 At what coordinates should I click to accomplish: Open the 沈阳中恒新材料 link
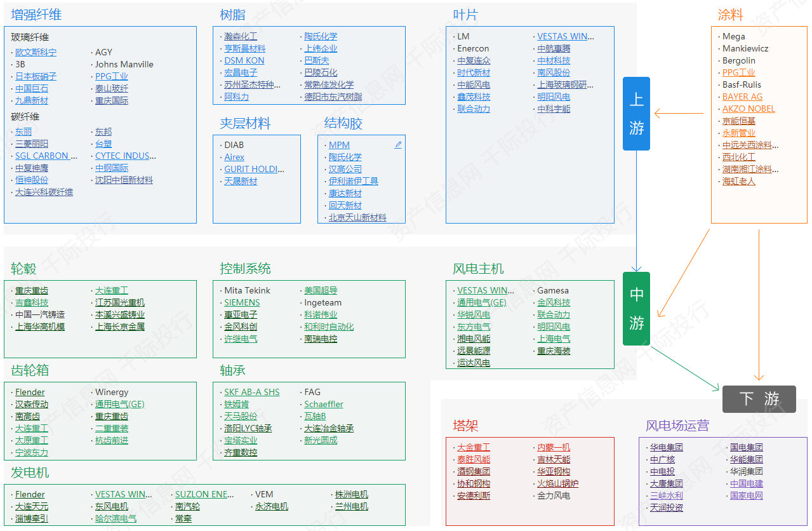coord(124,180)
